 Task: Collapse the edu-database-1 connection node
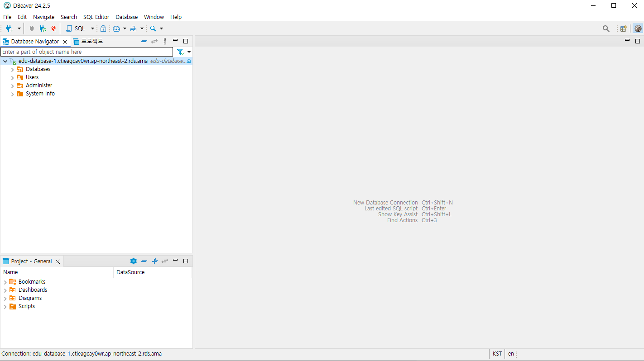pos(5,61)
